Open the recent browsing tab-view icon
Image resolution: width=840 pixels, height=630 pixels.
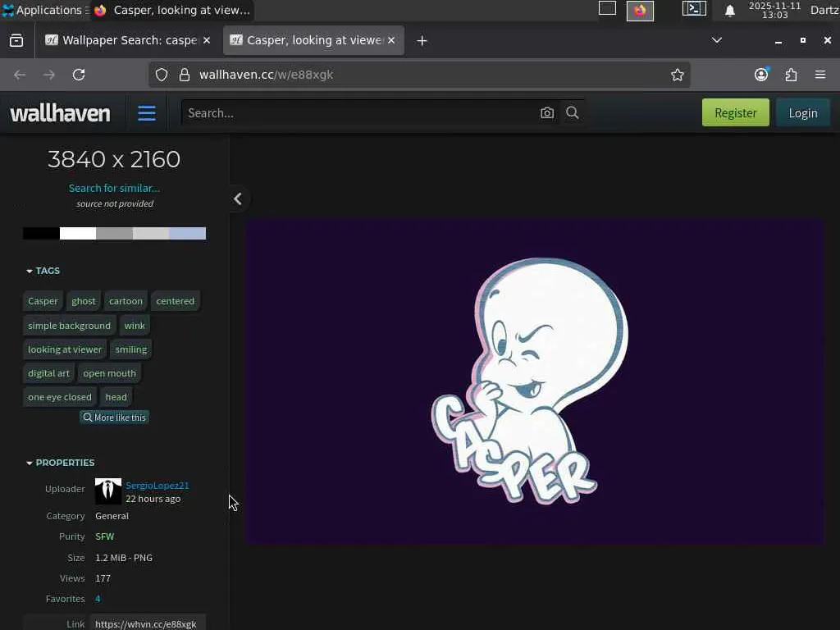coord(16,41)
